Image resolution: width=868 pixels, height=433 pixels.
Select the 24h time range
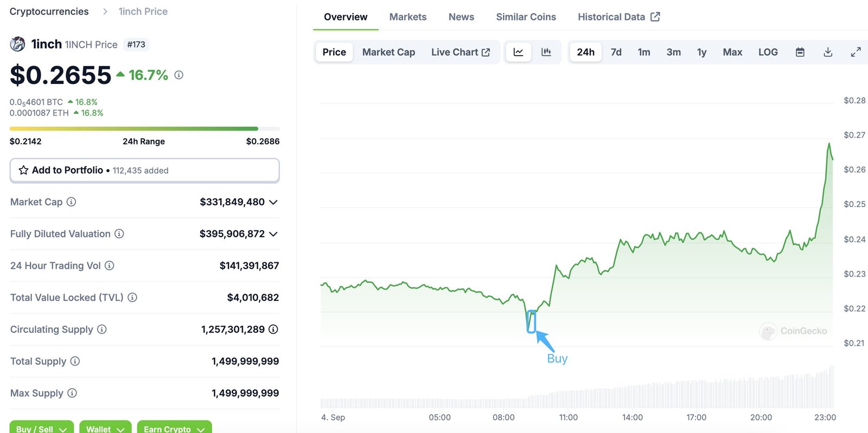pyautogui.click(x=585, y=52)
